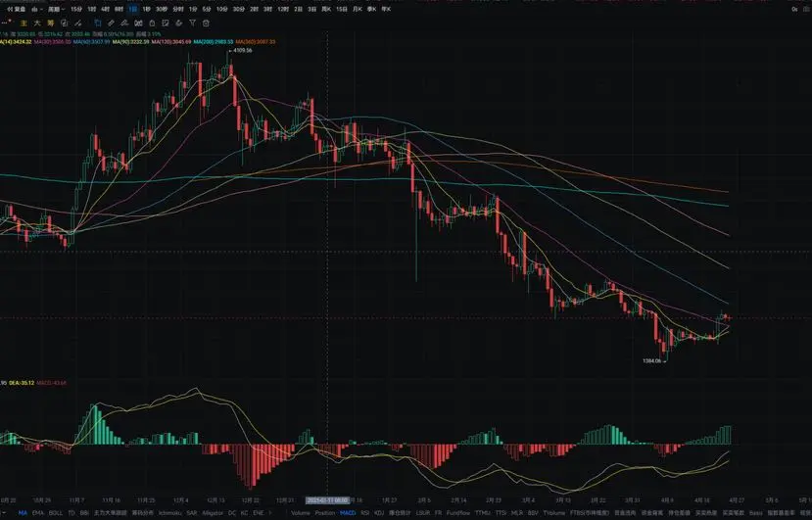This screenshot has width=812, height=520.
Task: Show the Volume sub-indicator
Action: coord(301,513)
